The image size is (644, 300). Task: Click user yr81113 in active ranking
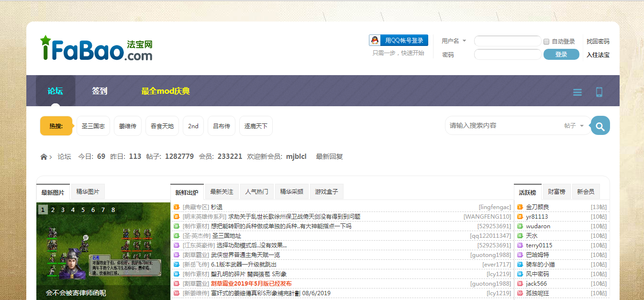(537, 217)
